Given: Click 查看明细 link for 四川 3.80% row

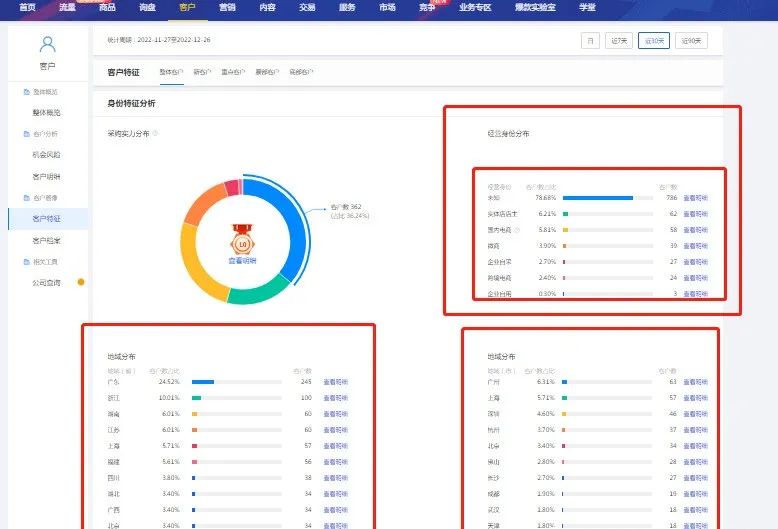Looking at the screenshot, I should coord(335,478).
